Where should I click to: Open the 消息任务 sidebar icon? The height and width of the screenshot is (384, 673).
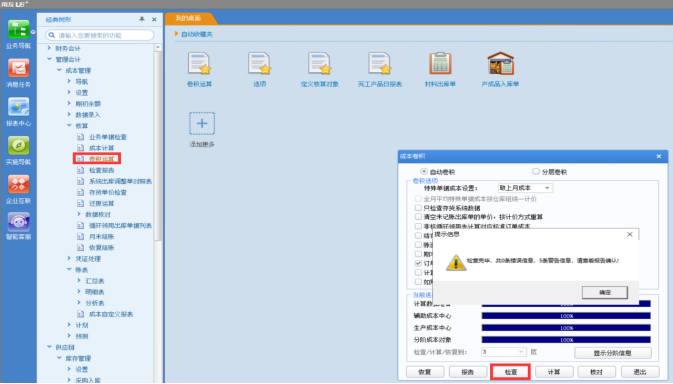[x=18, y=68]
